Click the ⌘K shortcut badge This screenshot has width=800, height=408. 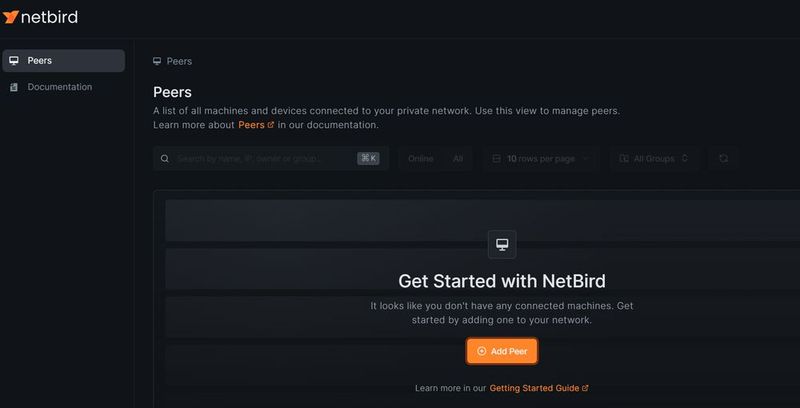368,158
